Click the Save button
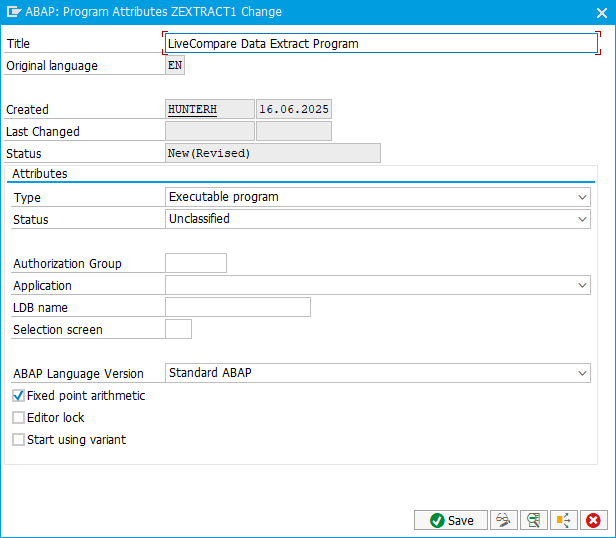 pos(451,520)
